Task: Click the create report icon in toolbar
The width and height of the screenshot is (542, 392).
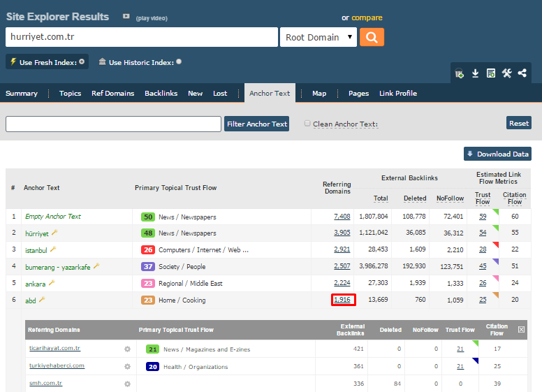Action: (491, 73)
